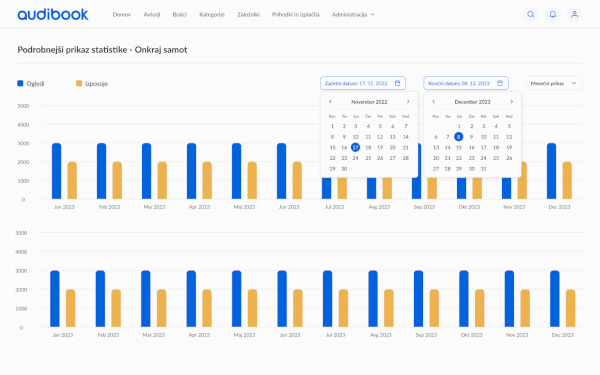This screenshot has width=600, height=375.
Task: Open the Kategorije menu item
Action: [212, 15]
